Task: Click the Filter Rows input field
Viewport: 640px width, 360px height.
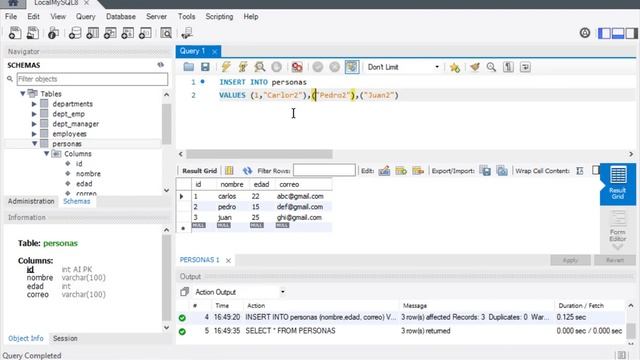Action: (x=324, y=170)
